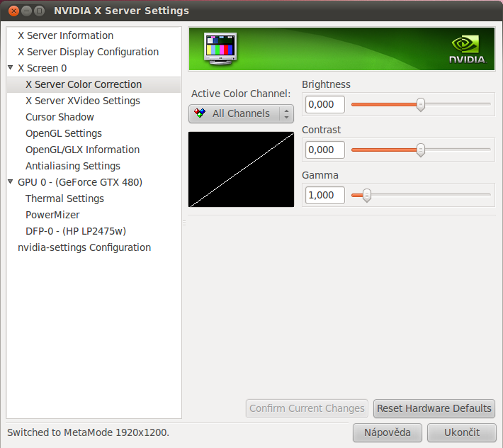
Task: Click the Gamma value field
Action: coord(325,195)
